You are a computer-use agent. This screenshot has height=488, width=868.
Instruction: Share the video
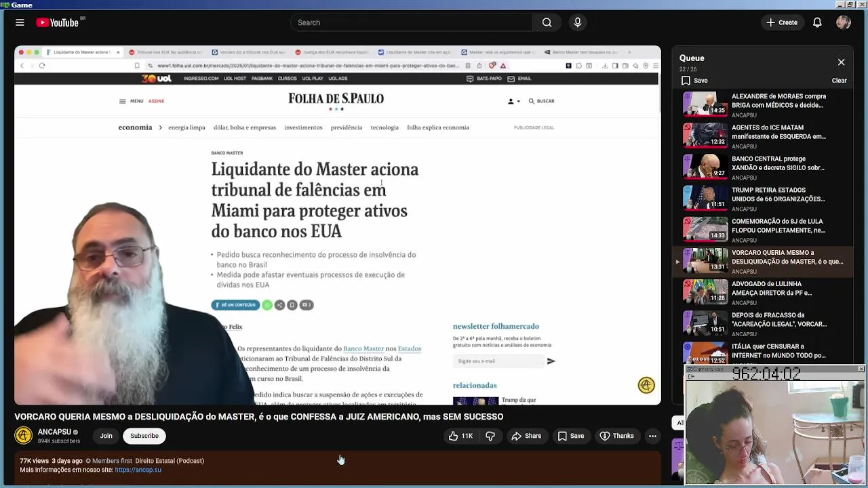pyautogui.click(x=526, y=436)
